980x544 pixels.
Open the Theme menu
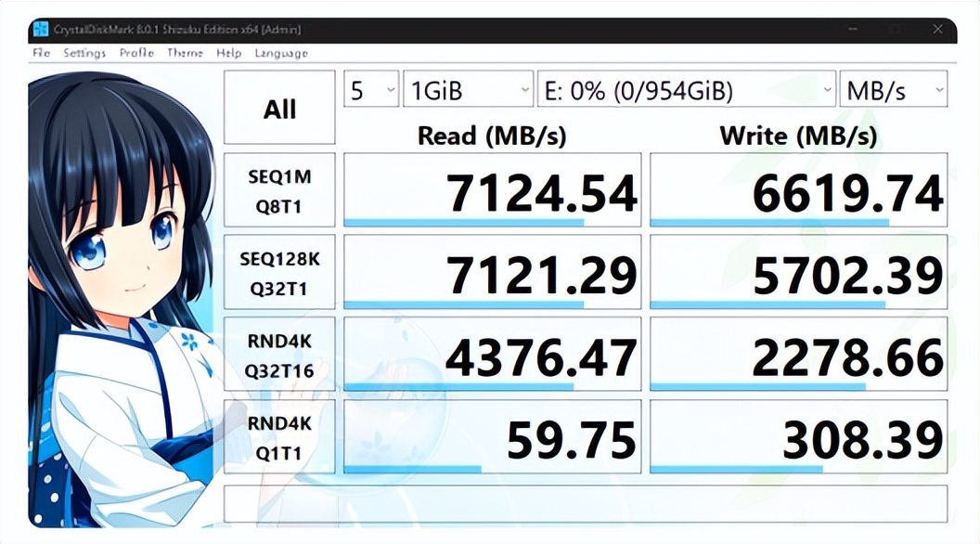184,54
